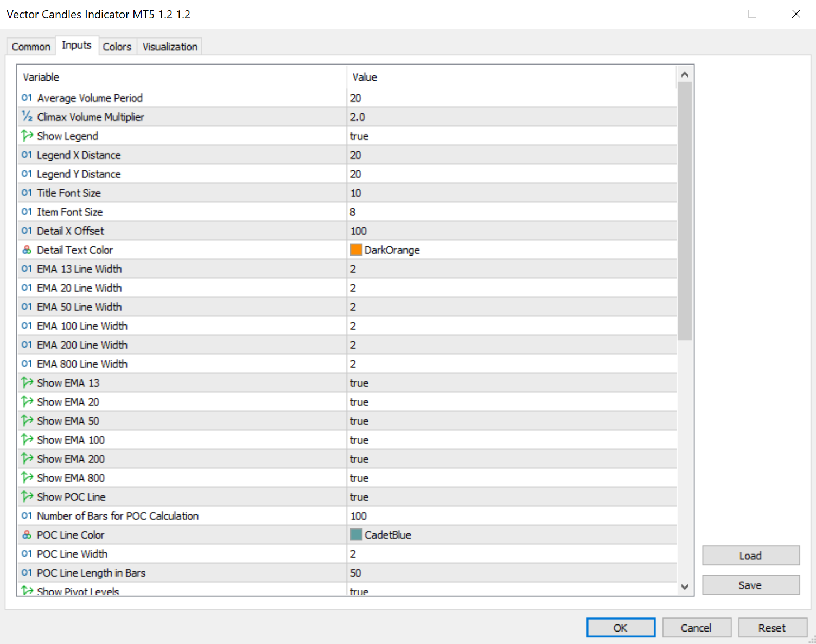Screen dimensions: 816x644
Task: Close the Vector Candles Indicator dialog
Action: coord(796,14)
